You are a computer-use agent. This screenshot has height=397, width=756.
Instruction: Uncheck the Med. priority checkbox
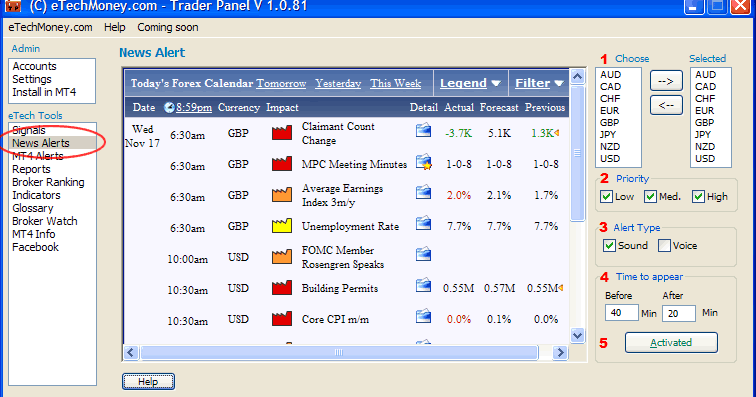tap(650, 197)
